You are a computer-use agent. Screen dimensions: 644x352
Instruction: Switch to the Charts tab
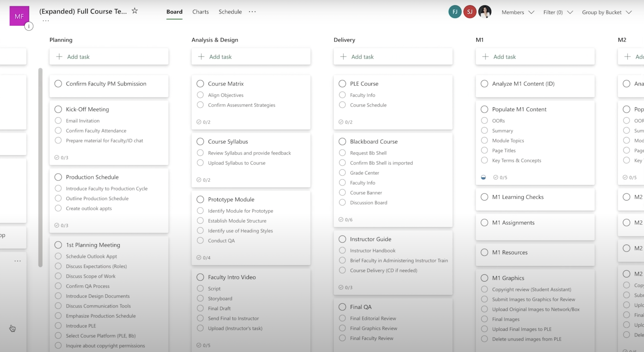point(200,12)
